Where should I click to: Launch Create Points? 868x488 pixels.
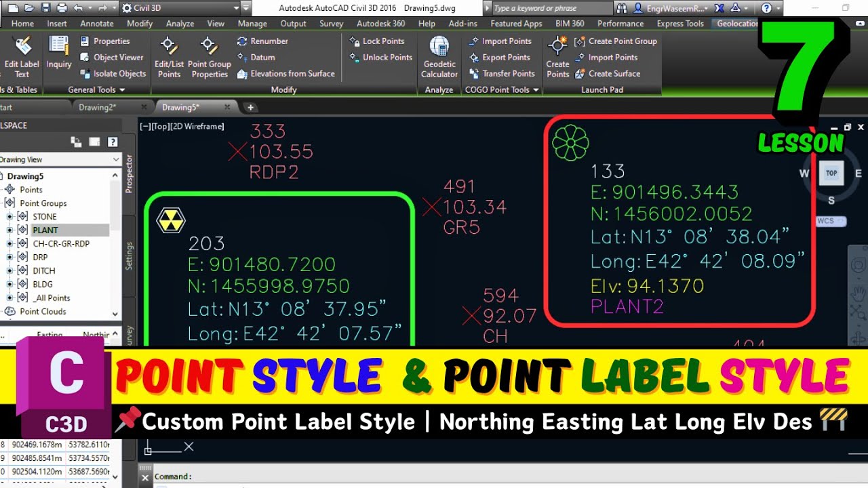pos(558,57)
